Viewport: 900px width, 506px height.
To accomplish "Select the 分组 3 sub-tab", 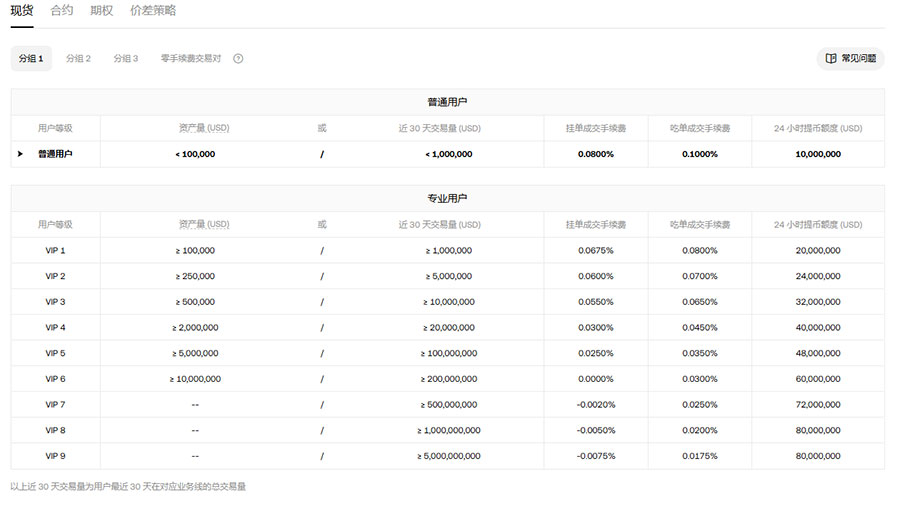I will [126, 59].
